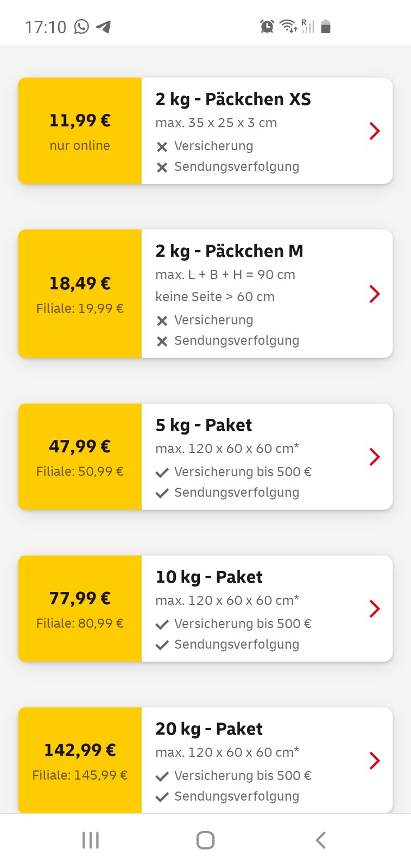The image size is (411, 868).
Task: Tap the 47,99 € yellow price tile
Action: 80,457
